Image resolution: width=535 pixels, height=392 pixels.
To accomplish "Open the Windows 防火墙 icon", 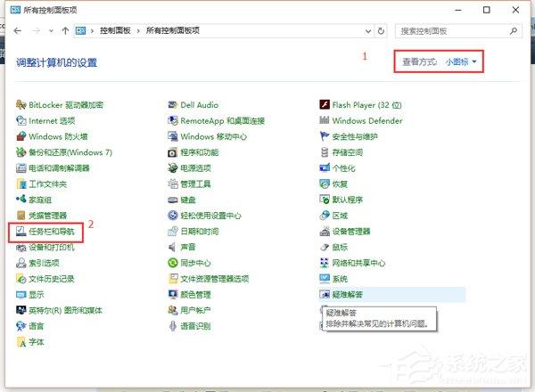I will [x=21, y=136].
